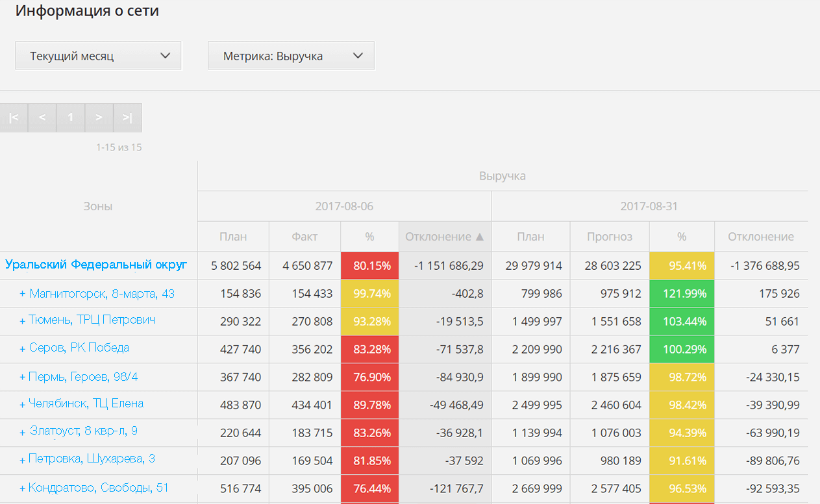Screen dimensions: 820x504
Task: Click deviation value -37 592
Action: pyautogui.click(x=464, y=461)
